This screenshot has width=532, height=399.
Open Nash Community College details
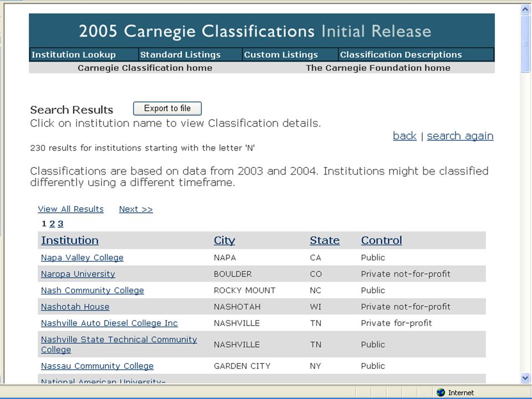point(93,290)
